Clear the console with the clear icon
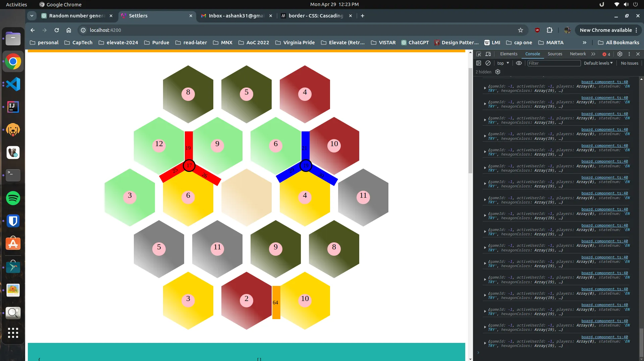The image size is (644, 361). click(488, 63)
